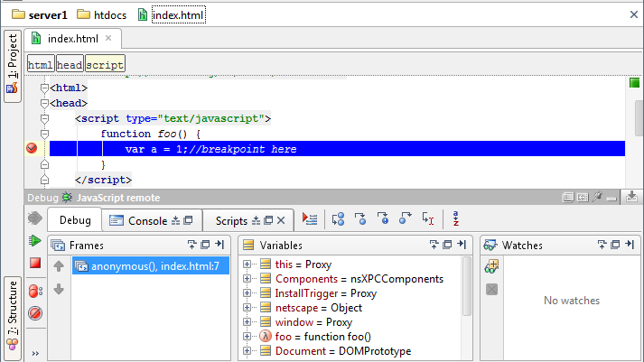Screen dimensions: 644x362
Task: Click the pin icon in the Variables panel
Action: pos(434,245)
